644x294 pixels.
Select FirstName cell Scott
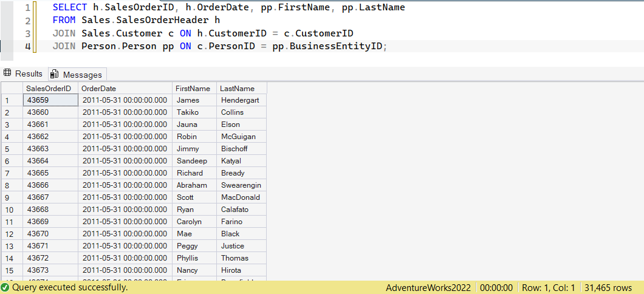click(194, 197)
